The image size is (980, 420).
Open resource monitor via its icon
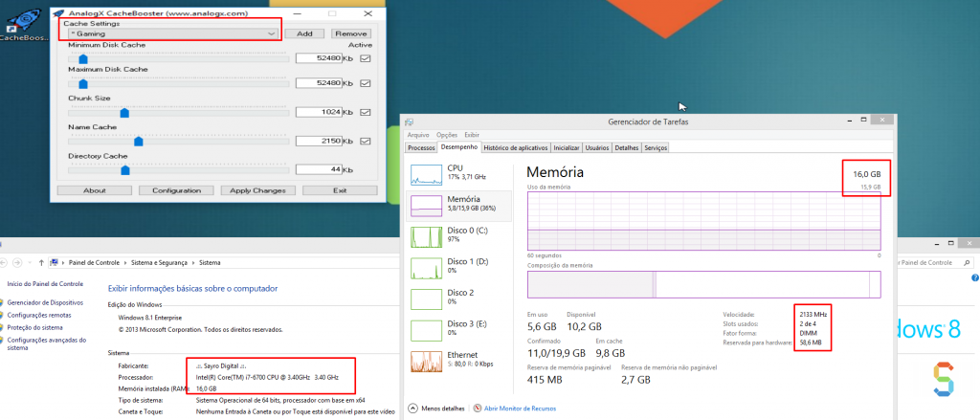[x=479, y=409]
